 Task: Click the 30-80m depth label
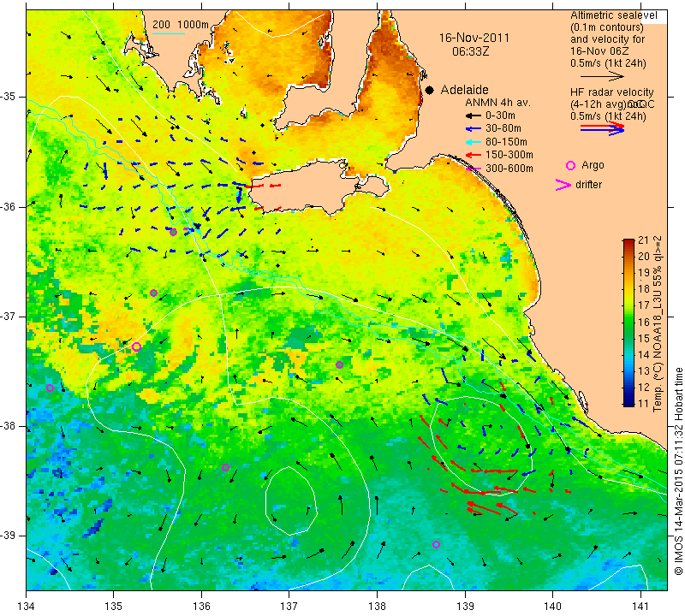503,128
